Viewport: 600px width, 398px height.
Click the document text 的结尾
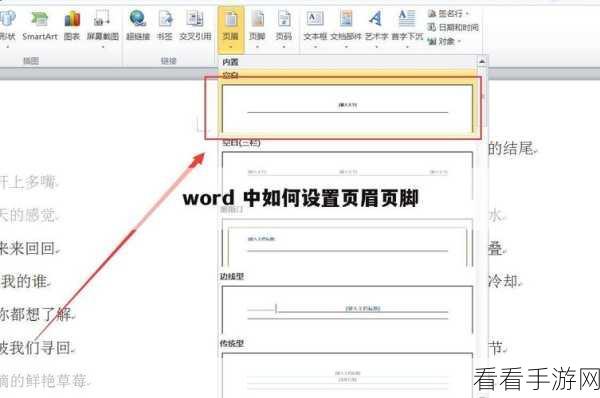[511, 148]
